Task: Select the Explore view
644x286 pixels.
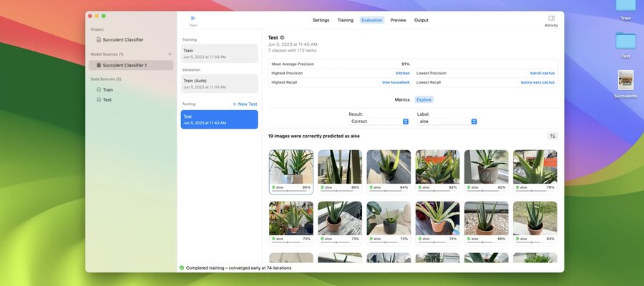Action: pyautogui.click(x=424, y=99)
